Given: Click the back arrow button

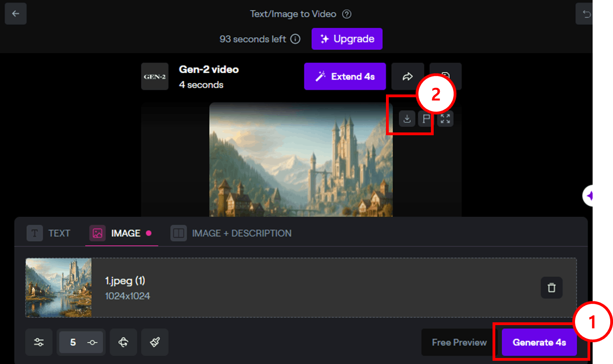Looking at the screenshot, I should point(15,14).
